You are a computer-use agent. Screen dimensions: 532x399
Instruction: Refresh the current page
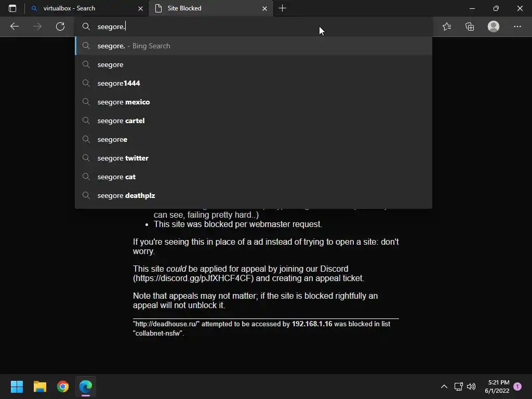pos(60,26)
